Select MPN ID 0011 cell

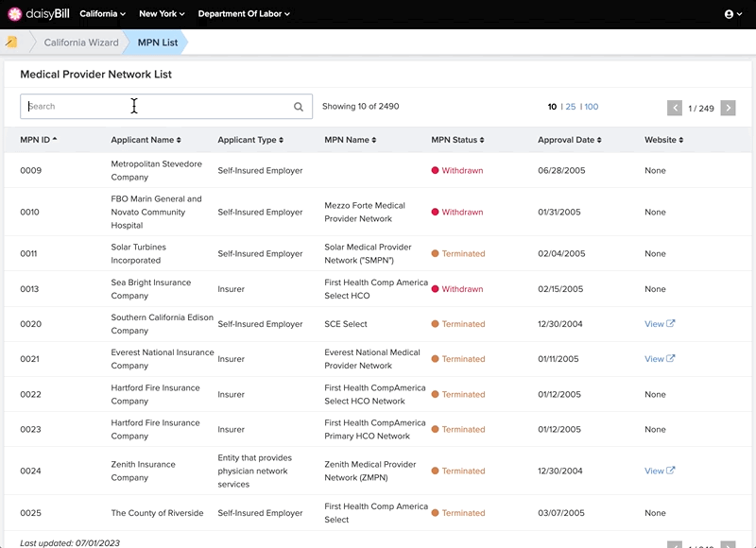point(28,253)
